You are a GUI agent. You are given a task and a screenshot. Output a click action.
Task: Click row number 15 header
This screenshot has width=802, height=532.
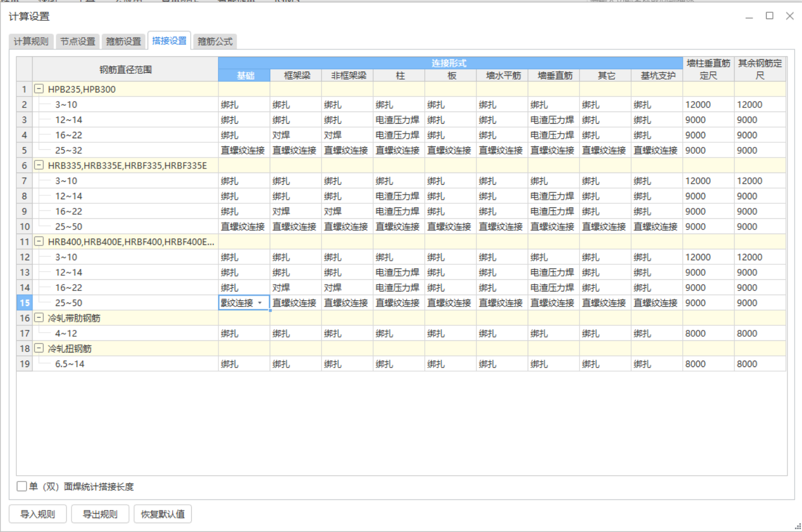[x=24, y=303]
